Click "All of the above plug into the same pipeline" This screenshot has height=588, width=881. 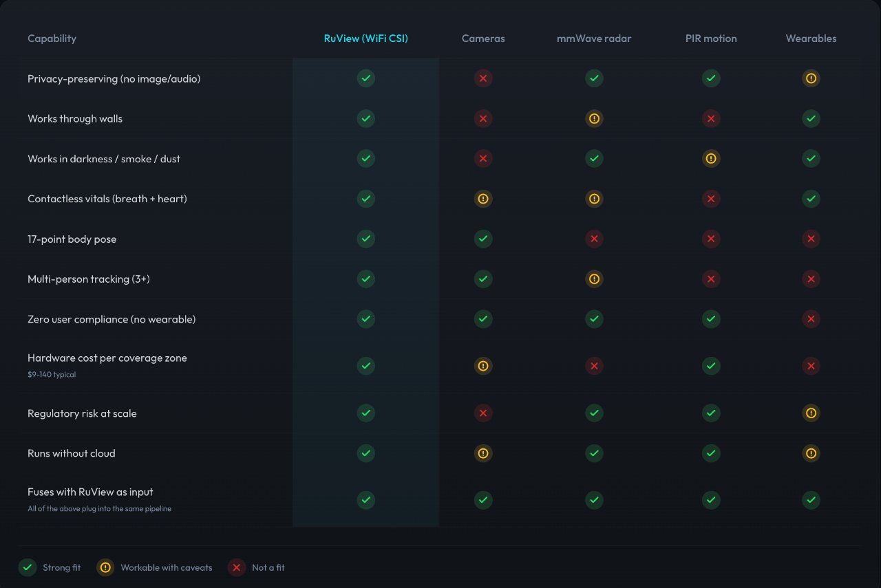point(99,509)
